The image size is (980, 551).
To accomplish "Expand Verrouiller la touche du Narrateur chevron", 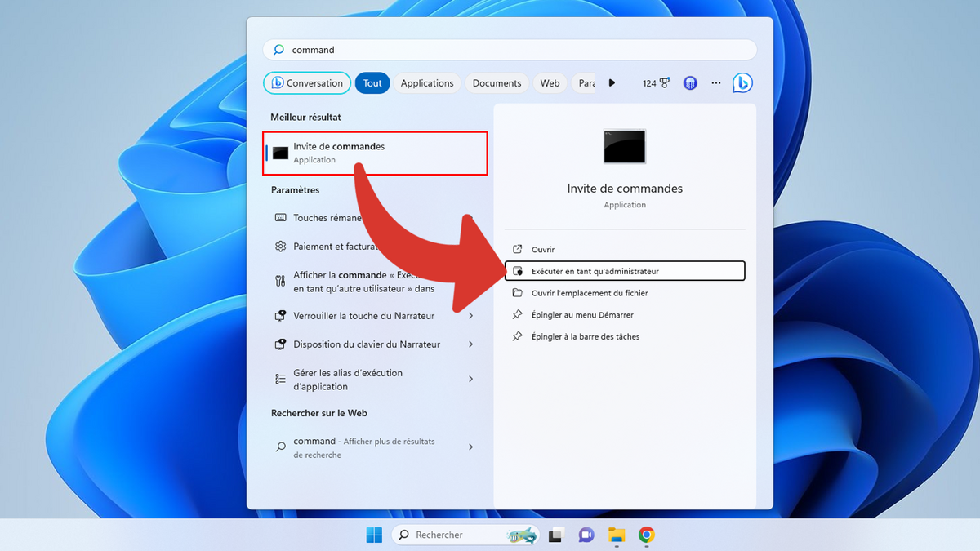I will (x=471, y=316).
